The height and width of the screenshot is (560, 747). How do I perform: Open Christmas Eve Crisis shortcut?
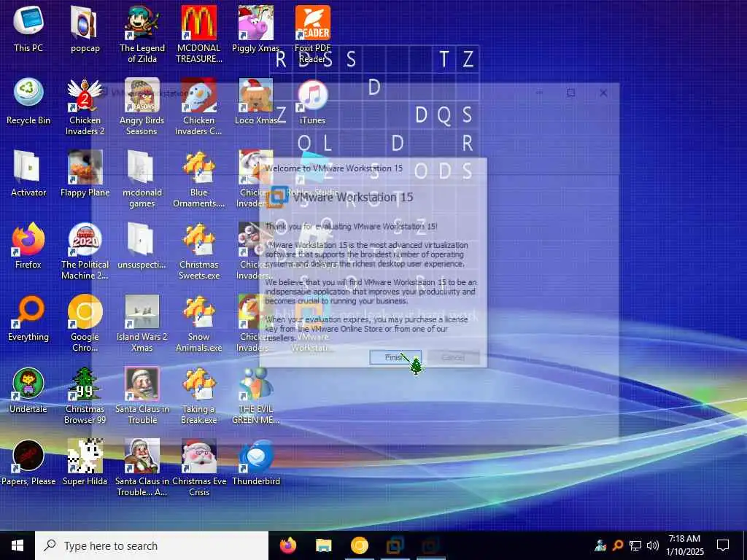click(199, 467)
